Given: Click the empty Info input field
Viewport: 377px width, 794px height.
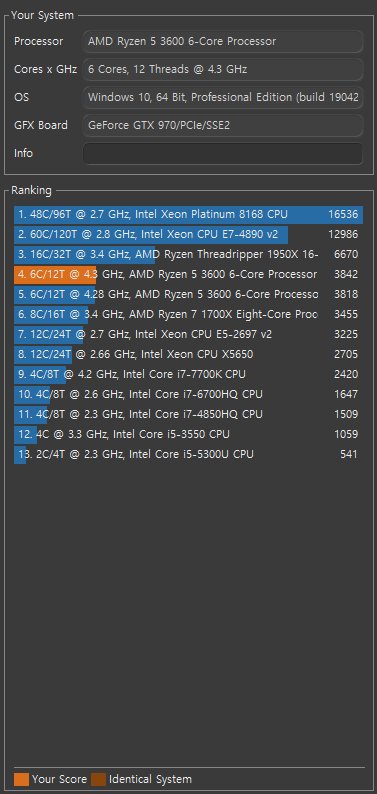Looking at the screenshot, I should click(223, 153).
